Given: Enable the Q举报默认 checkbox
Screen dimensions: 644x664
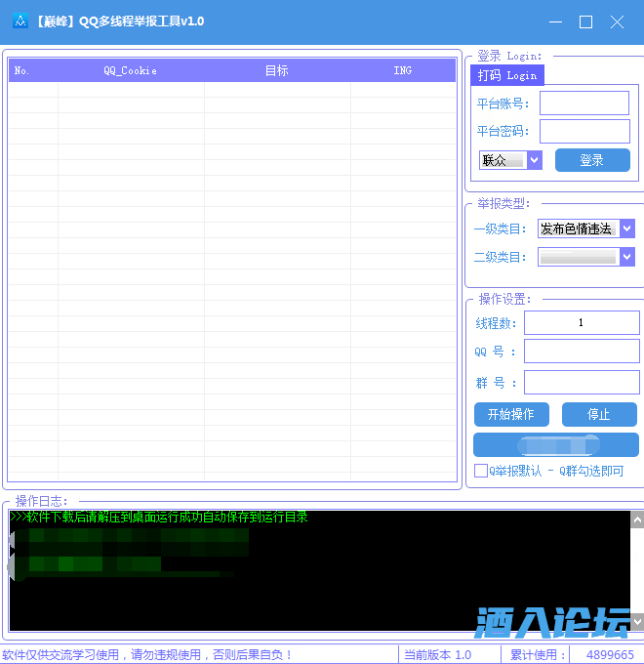Looking at the screenshot, I should tap(481, 471).
